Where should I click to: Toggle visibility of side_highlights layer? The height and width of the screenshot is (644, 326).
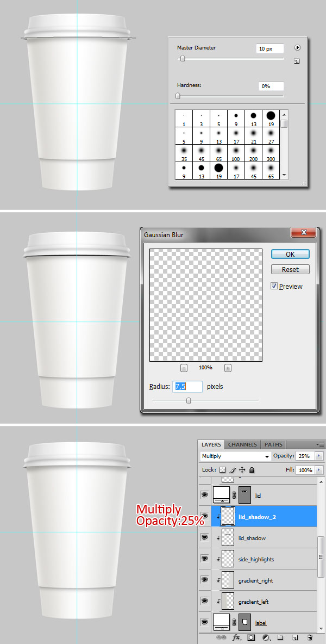(x=205, y=559)
